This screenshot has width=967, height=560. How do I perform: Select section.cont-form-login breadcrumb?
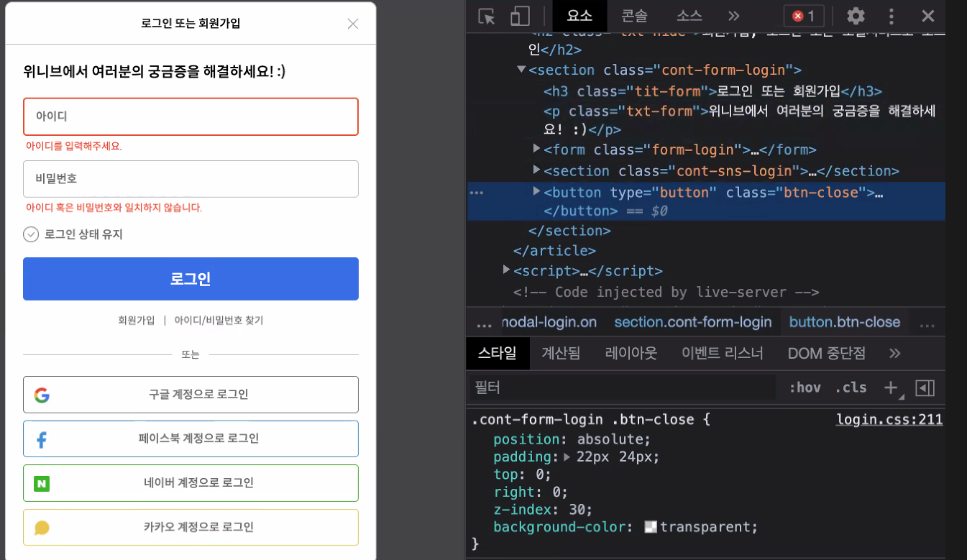pyautogui.click(x=692, y=322)
